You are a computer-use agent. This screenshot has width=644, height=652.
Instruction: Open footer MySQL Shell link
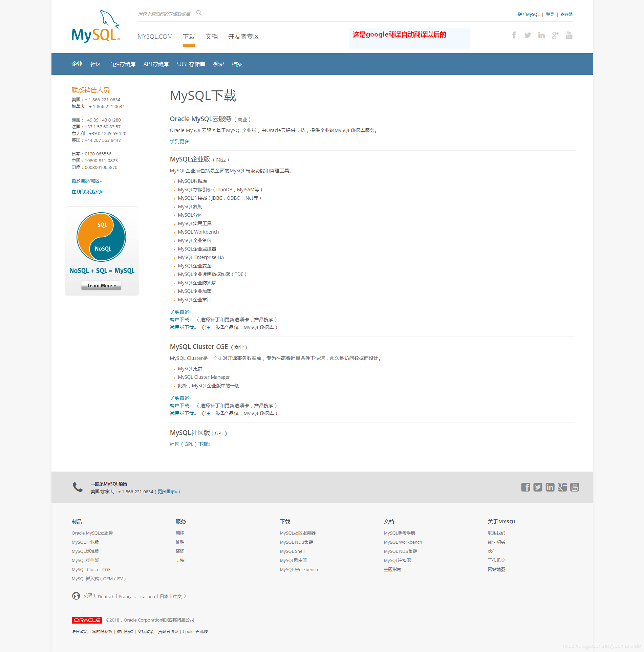pos(292,551)
